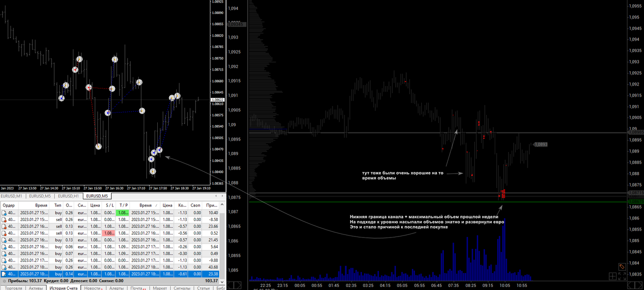Sort by the T / P column header
644x290 pixels.
click(123, 205)
